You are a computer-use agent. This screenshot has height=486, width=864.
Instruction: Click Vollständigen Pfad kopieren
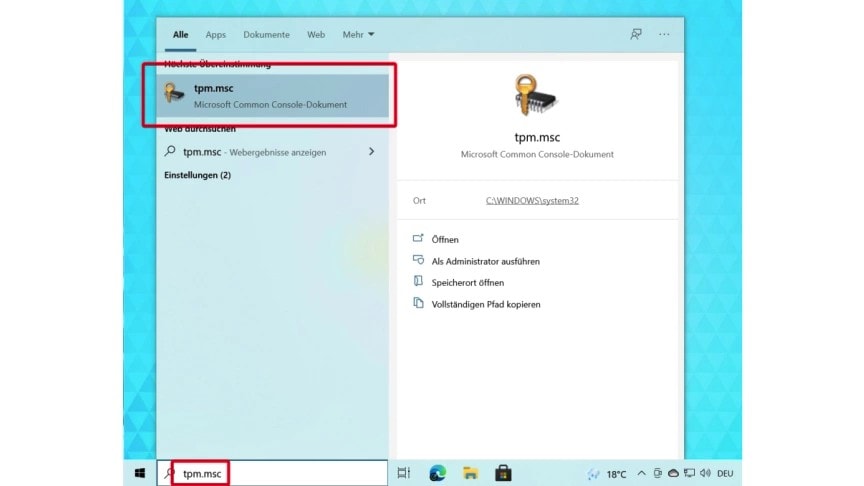click(x=485, y=304)
